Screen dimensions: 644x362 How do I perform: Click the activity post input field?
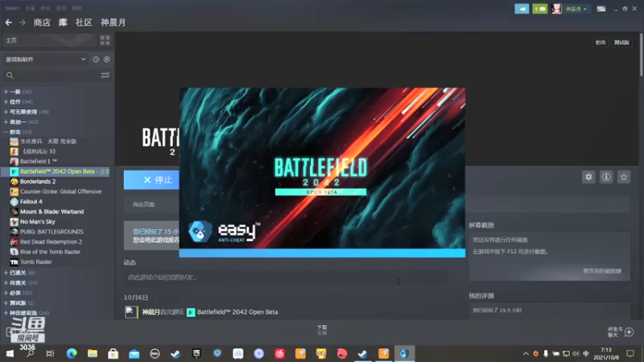[286, 278]
